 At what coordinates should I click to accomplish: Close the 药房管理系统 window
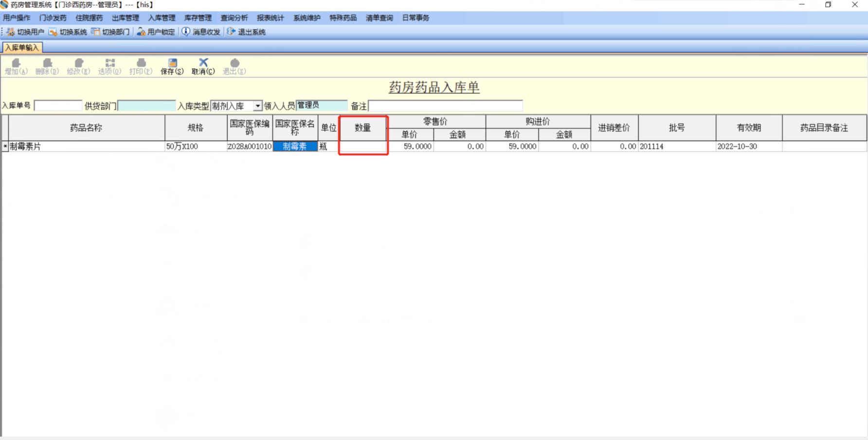coord(855,5)
